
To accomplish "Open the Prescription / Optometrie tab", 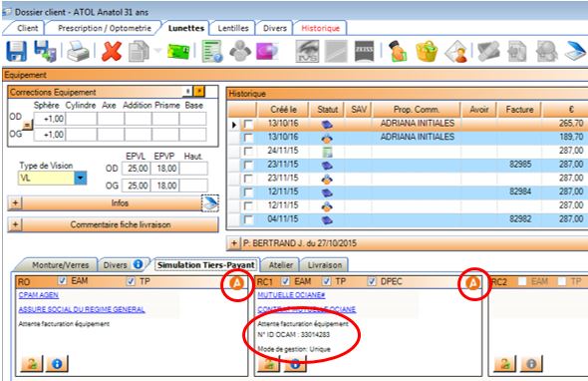I will pos(105,28).
